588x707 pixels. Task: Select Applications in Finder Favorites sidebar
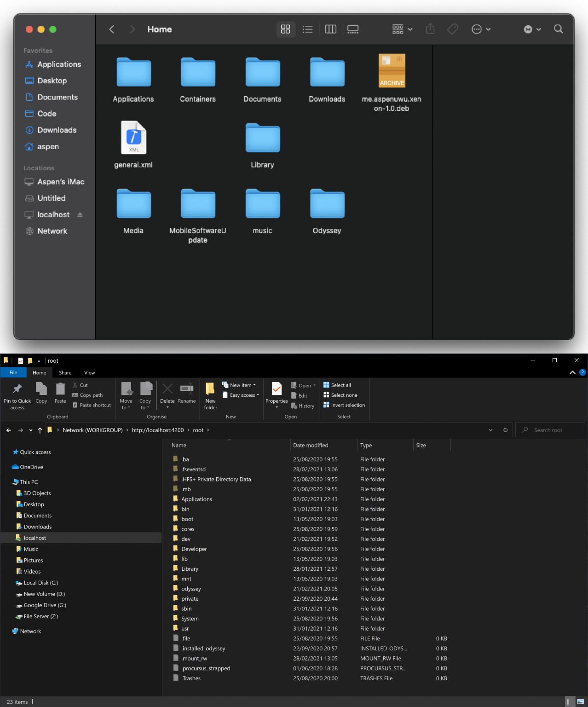coord(59,64)
